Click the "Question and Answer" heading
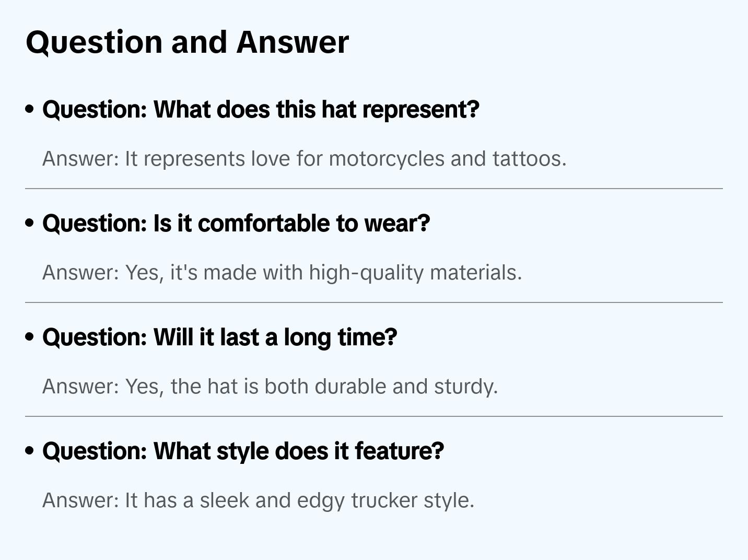 (x=188, y=42)
